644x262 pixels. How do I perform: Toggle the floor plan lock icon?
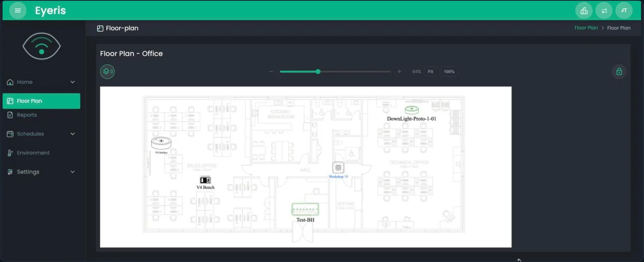pos(619,72)
